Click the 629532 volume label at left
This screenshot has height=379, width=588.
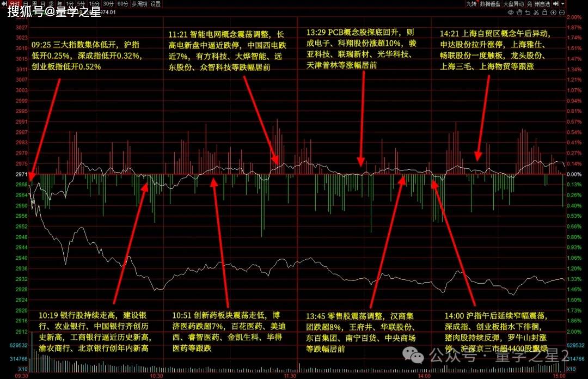[x=19, y=345]
